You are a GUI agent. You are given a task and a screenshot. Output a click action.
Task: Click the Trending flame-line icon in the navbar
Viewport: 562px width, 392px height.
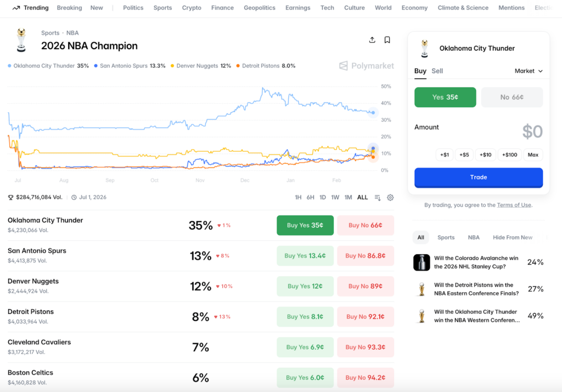15,8
